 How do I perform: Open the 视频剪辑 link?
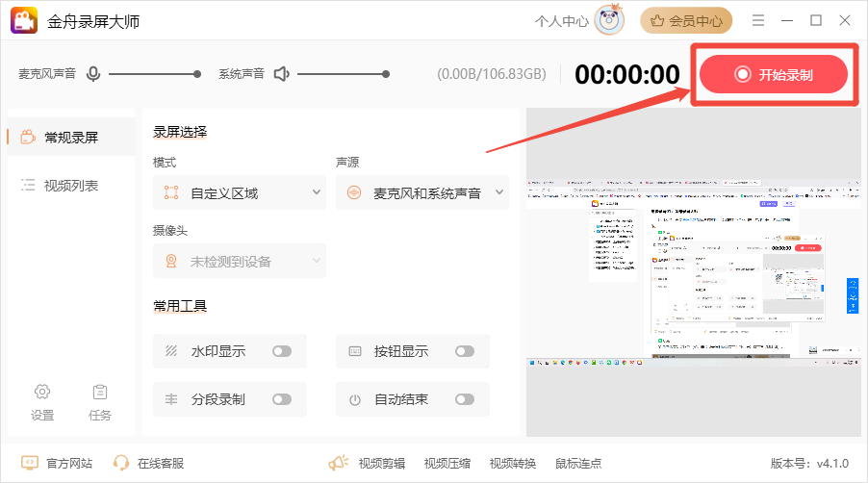coord(381,463)
